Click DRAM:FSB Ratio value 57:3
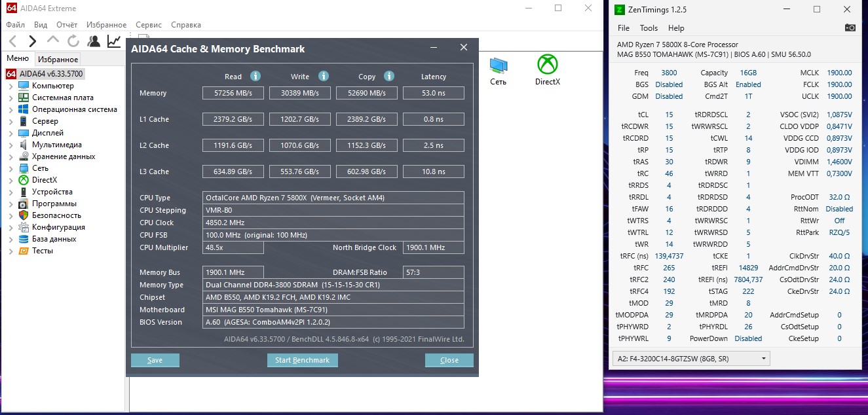 click(x=434, y=272)
